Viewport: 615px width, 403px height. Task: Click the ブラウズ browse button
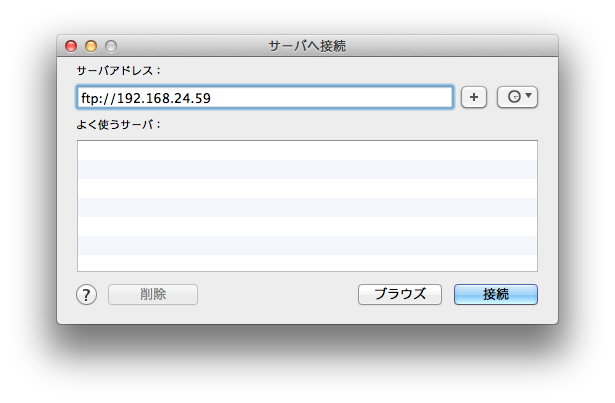tap(400, 294)
